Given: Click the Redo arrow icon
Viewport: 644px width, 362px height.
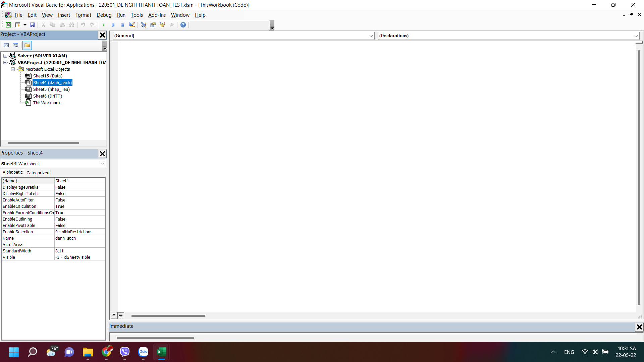Looking at the screenshot, I should point(92,25).
